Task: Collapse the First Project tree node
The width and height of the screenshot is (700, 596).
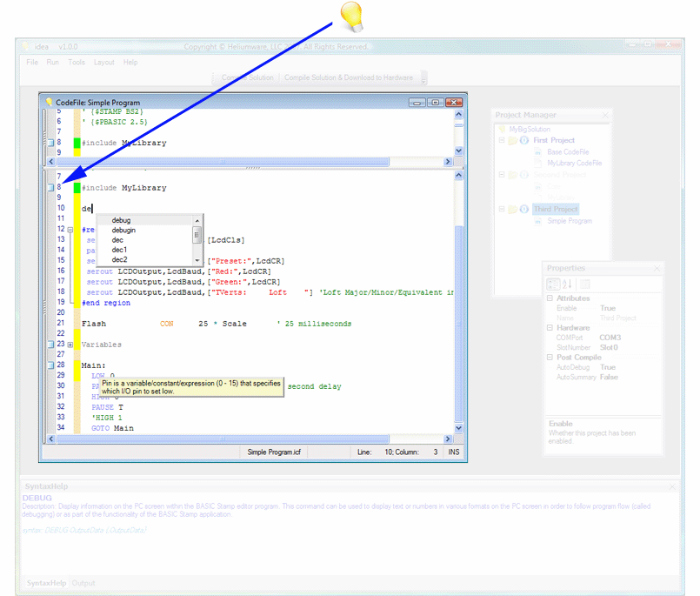Action: pos(502,140)
